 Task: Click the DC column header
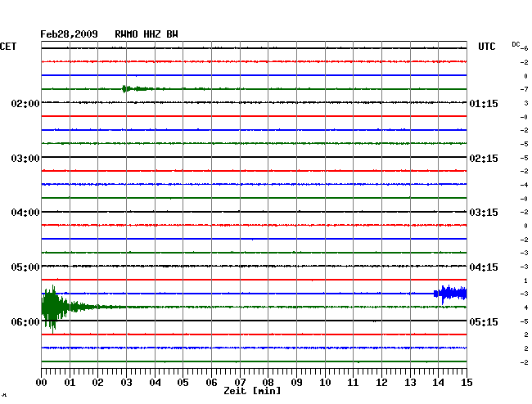click(516, 44)
